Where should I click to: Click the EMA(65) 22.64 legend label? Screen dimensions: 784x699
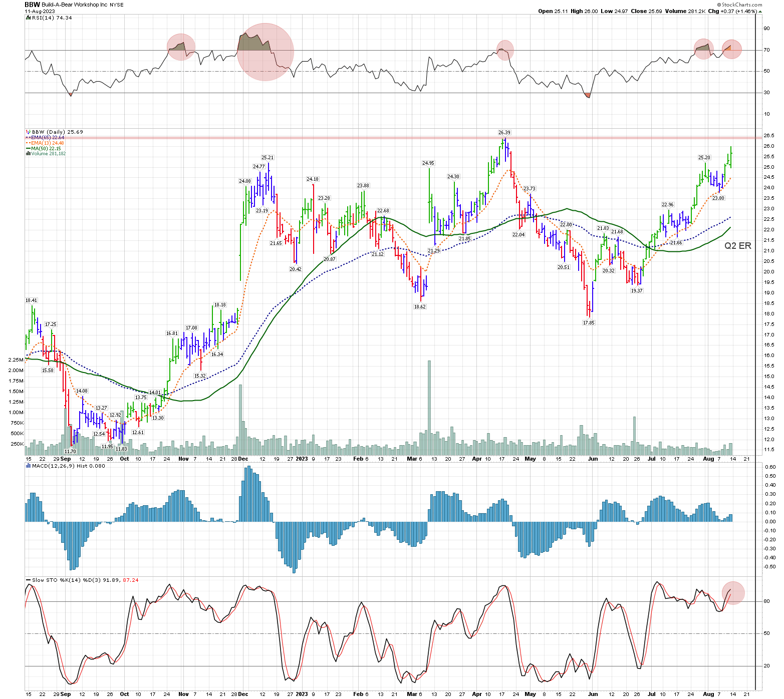point(48,137)
